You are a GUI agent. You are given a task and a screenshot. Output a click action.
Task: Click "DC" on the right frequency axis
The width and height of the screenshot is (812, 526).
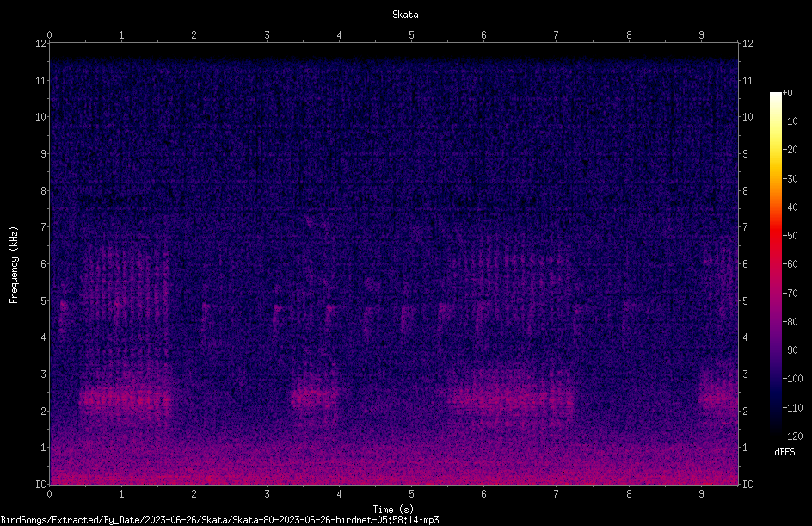tap(747, 485)
